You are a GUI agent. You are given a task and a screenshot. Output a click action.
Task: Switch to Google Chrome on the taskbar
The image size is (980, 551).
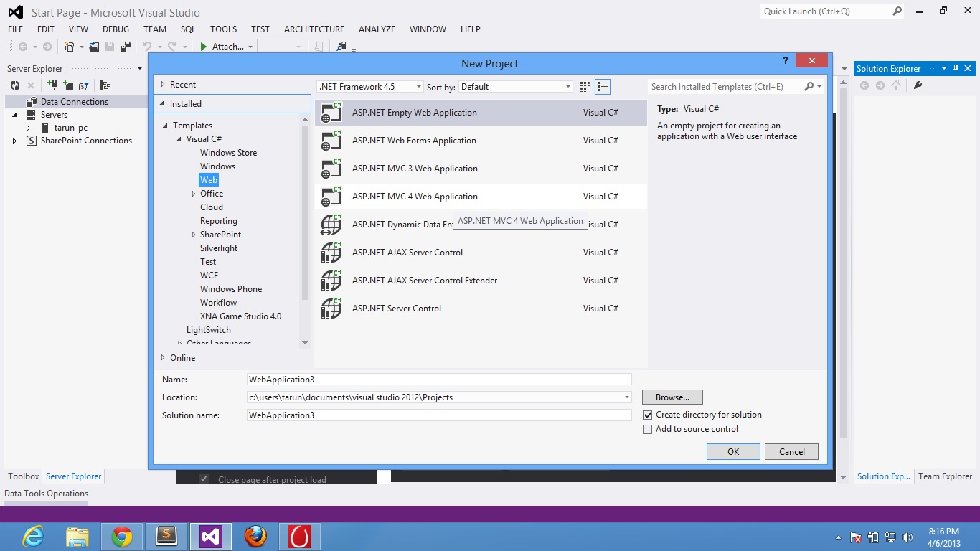coord(122,537)
